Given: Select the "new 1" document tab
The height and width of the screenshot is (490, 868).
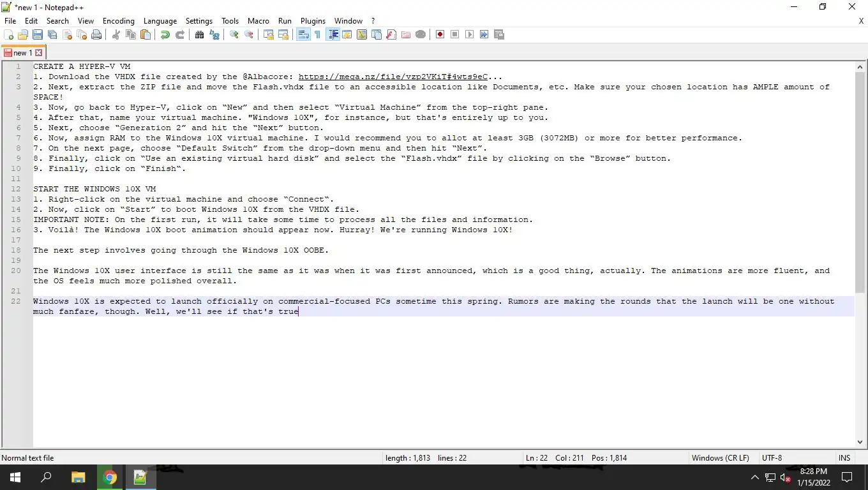Looking at the screenshot, I should tap(22, 53).
